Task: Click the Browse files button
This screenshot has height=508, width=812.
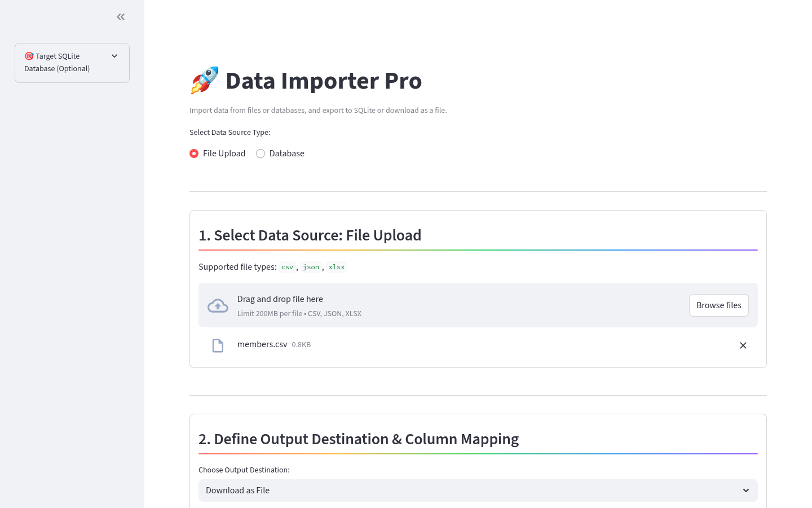Action: tap(718, 305)
